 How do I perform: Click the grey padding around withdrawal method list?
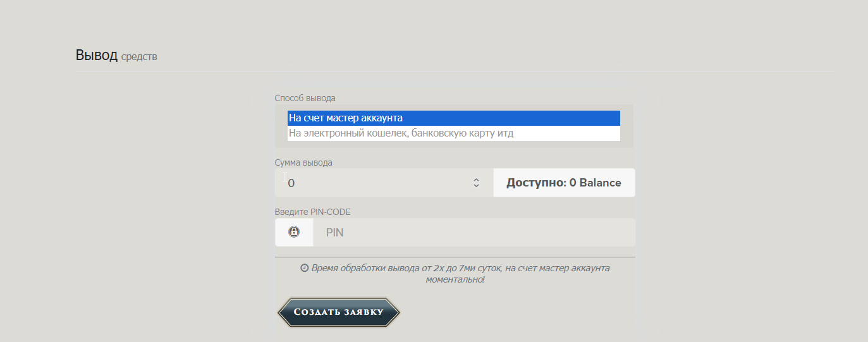(281, 126)
